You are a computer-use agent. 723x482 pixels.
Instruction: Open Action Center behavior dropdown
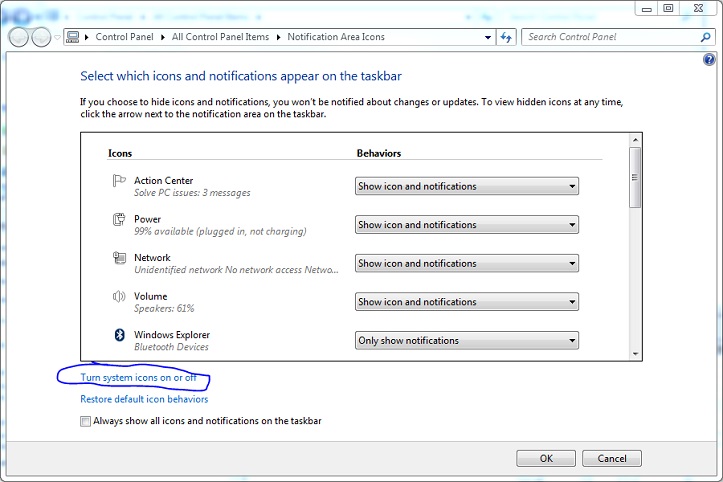click(467, 186)
